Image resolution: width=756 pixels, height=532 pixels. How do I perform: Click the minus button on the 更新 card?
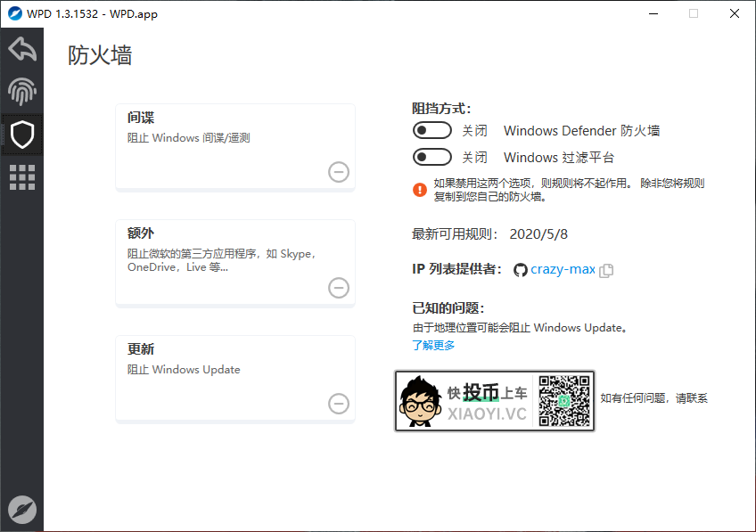coord(338,404)
